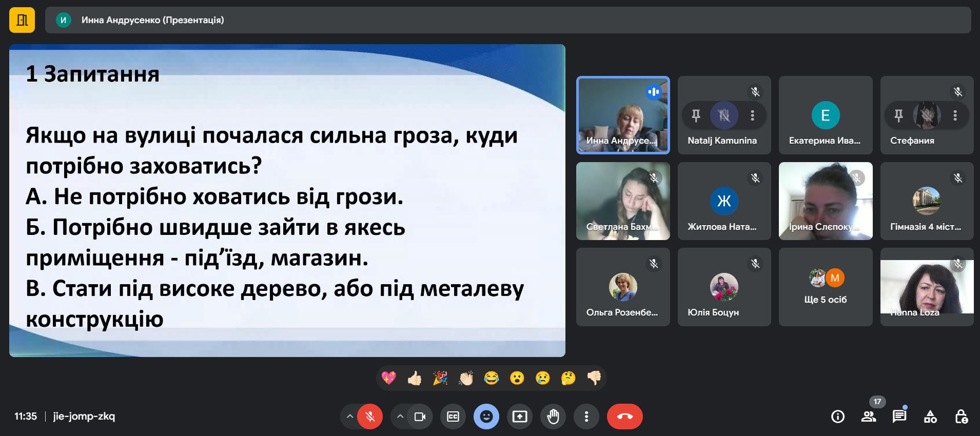Open the three-dot more options menu
Viewport: 980px width, 436px height.
(x=586, y=417)
